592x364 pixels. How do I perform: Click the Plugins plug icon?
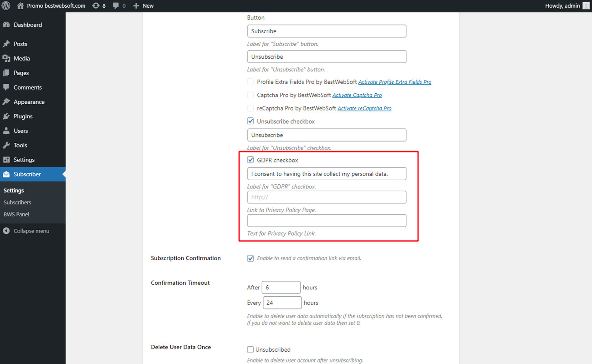6,116
